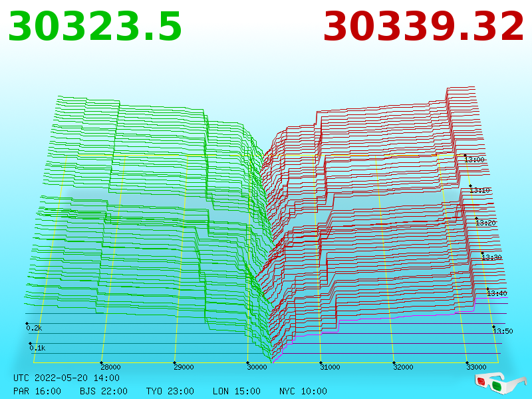Viewport: 532px width, 399px height.
Task: Select the 29000 price axis label
Action: (184, 367)
